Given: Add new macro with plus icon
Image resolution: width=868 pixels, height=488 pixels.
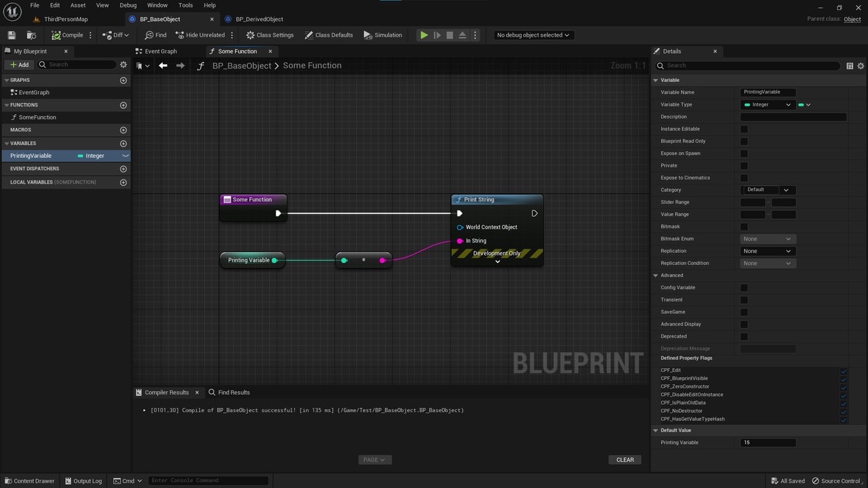Looking at the screenshot, I should point(123,129).
